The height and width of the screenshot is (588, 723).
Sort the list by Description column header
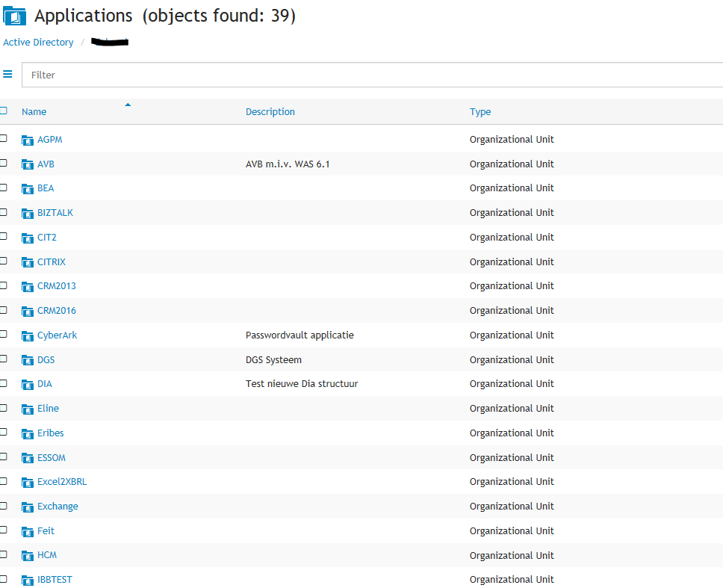(x=270, y=111)
